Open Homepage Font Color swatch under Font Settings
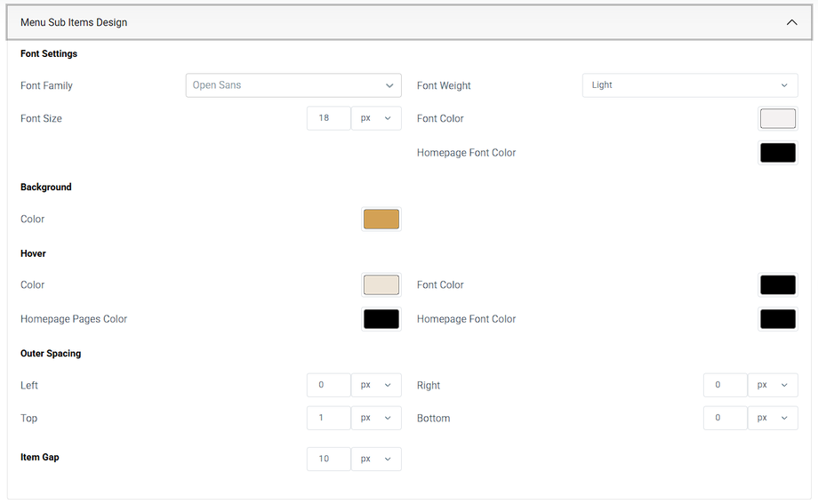Image resolution: width=818 pixels, height=504 pixels. point(777,152)
